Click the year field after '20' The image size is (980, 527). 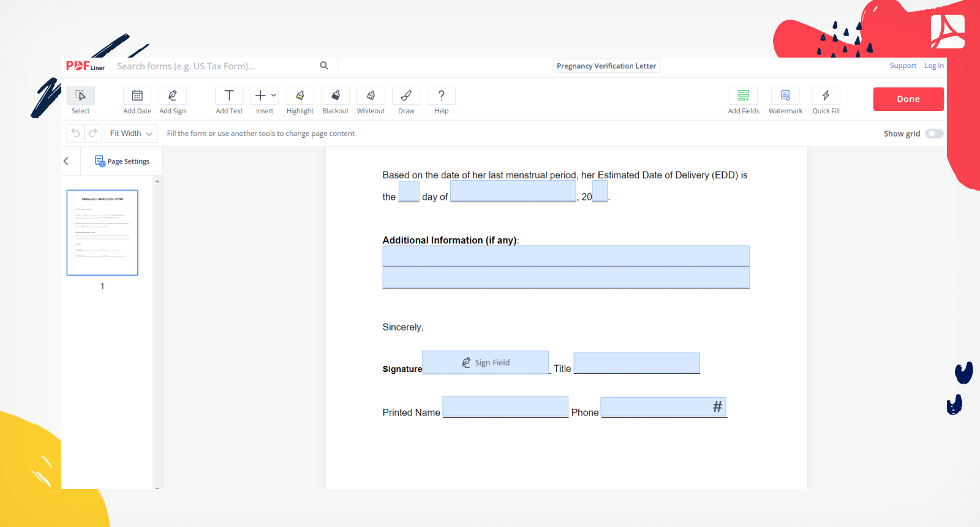pyautogui.click(x=600, y=191)
